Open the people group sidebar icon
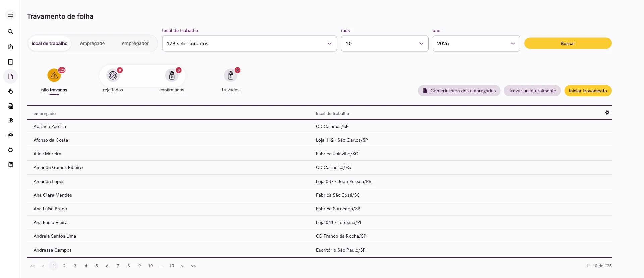The width and height of the screenshot is (644, 278). [10, 135]
